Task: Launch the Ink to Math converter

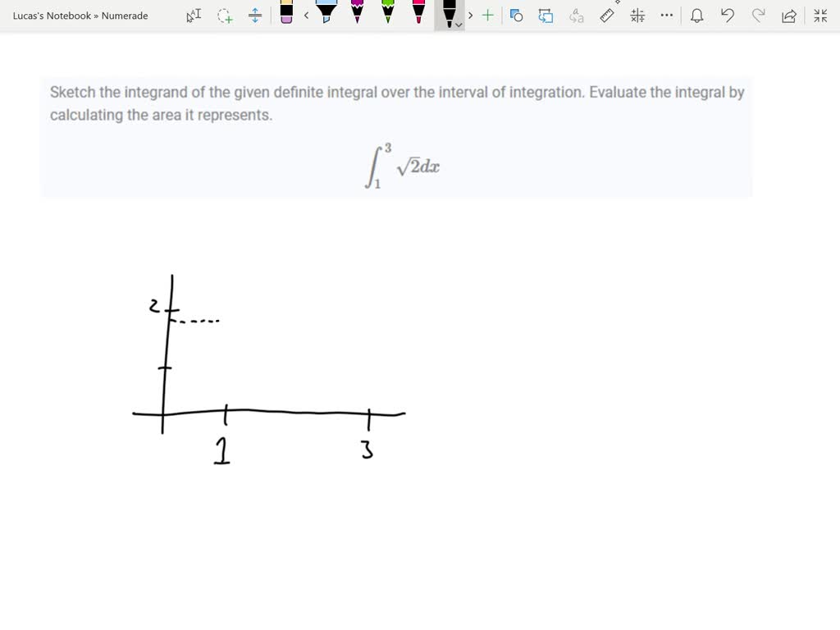Action: pyautogui.click(x=637, y=15)
